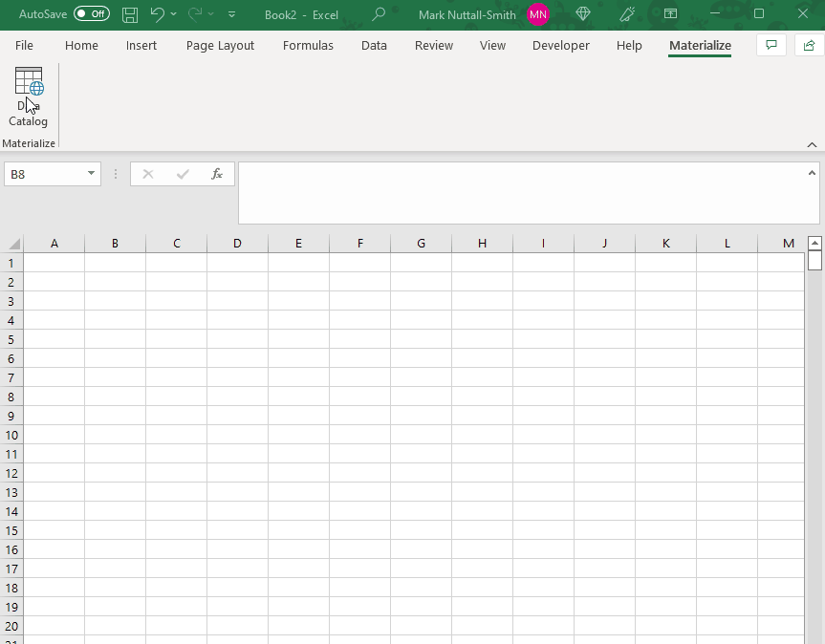Toggle the AutoSave switch
This screenshot has width=825, height=644.
click(x=91, y=14)
